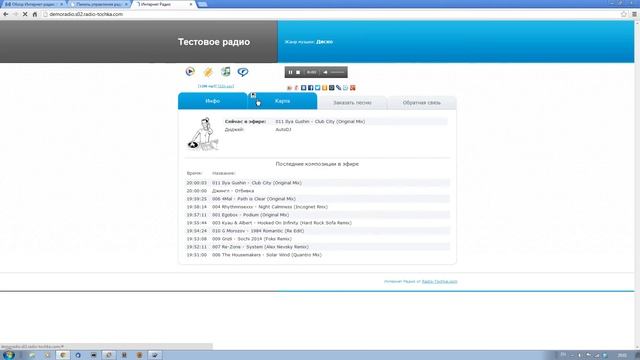Switch to the first browser tab
640x360 pixels.
tap(33, 4)
